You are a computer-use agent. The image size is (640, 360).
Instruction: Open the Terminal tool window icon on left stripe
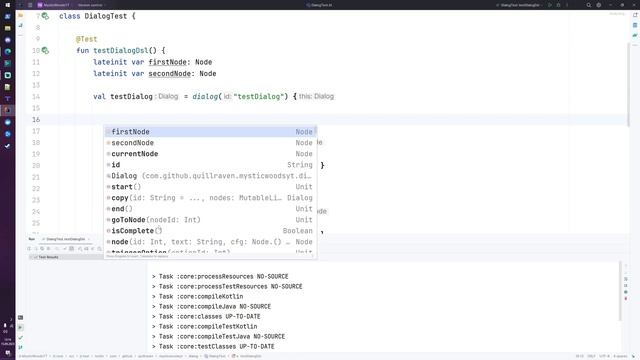pyautogui.click(x=20, y=318)
